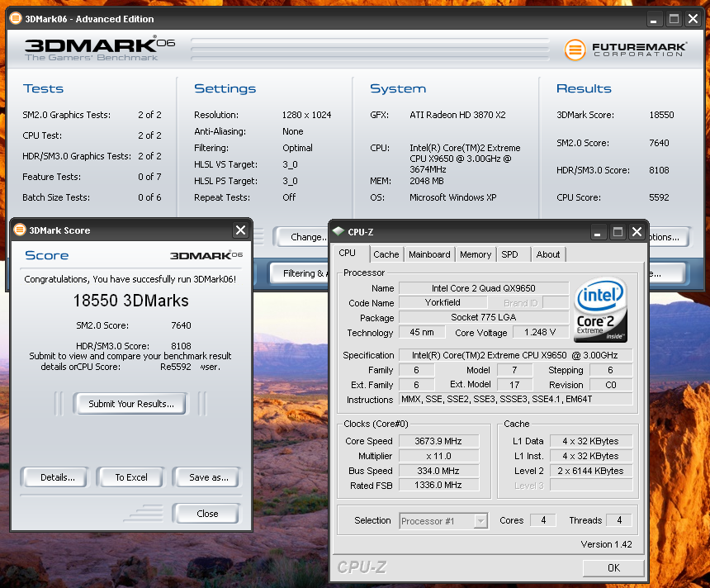710x588 pixels.
Task: Maximize the CPU-Z window
Action: click(x=618, y=232)
